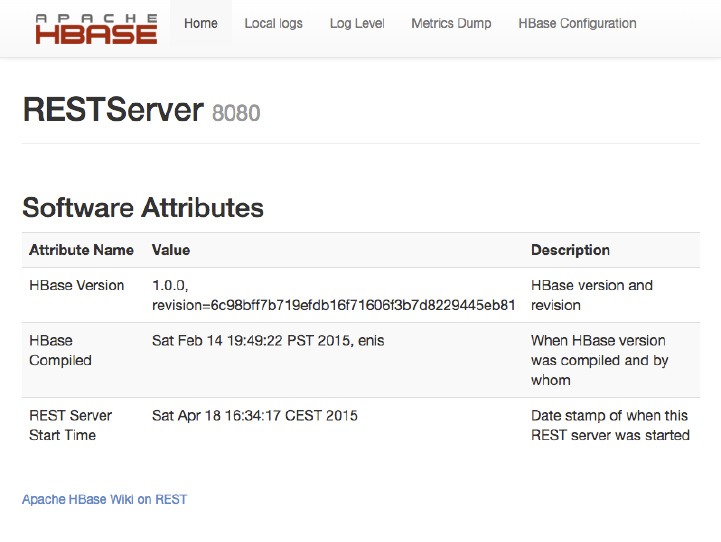Viewport: 721px width, 542px height.
Task: Click the REST server date stamp description
Action: click(610, 425)
